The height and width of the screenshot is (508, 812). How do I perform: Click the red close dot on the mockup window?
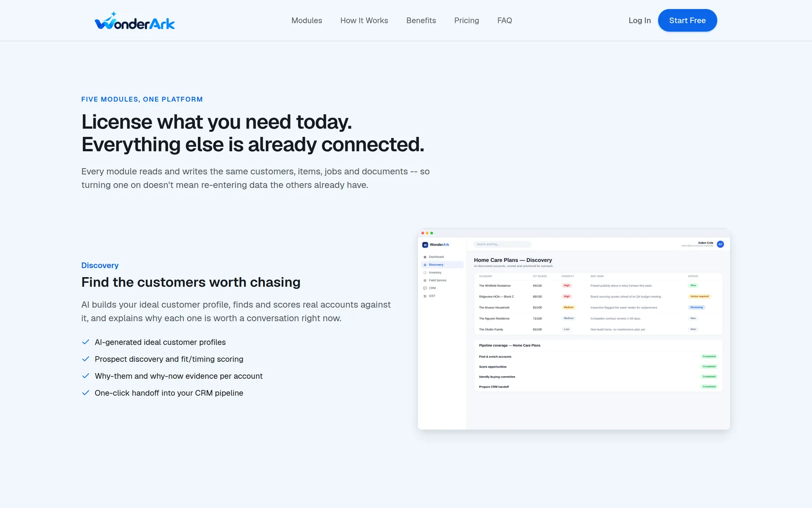pos(423,233)
